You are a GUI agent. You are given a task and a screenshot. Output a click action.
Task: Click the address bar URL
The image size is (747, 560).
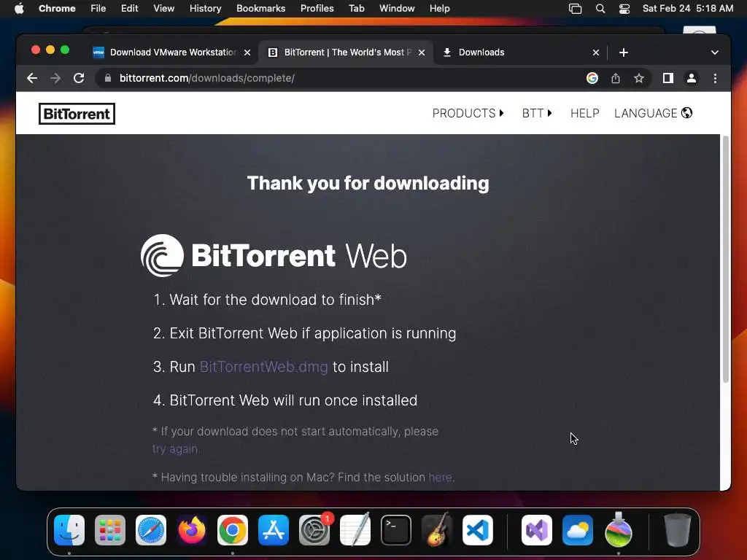tap(206, 78)
